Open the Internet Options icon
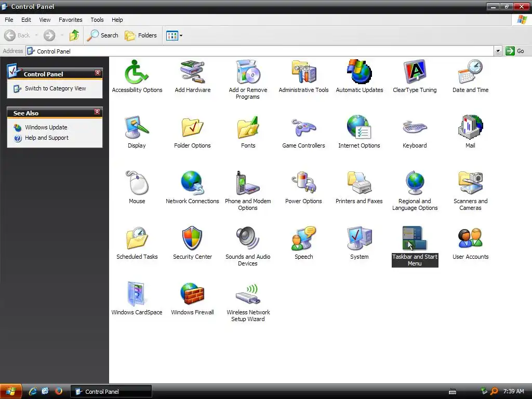Viewport: 532px width, 399px height. [360, 128]
